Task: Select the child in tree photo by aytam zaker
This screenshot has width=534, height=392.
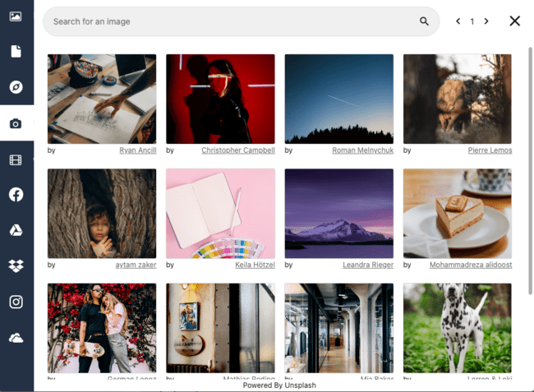Action: pyautogui.click(x=102, y=214)
